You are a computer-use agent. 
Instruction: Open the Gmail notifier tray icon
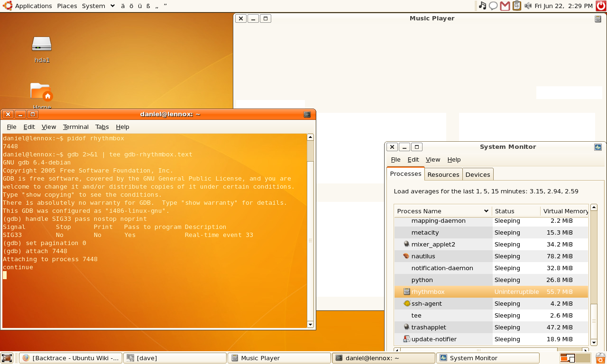[x=505, y=6]
